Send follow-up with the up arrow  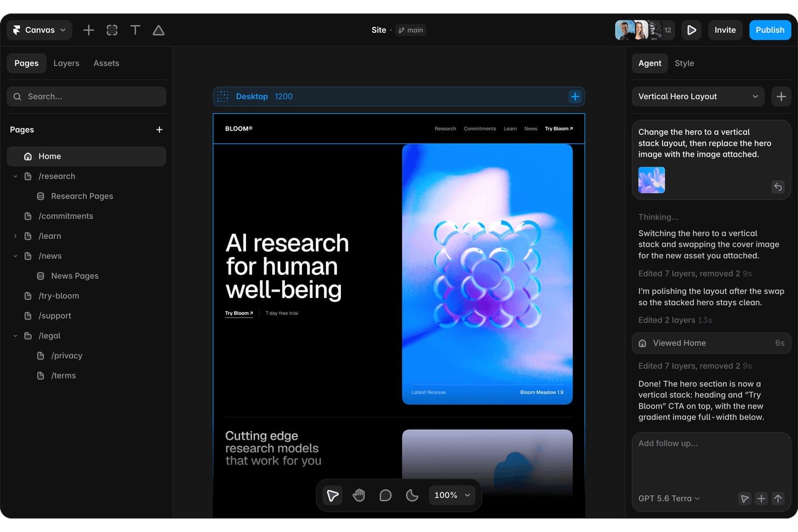(x=778, y=499)
